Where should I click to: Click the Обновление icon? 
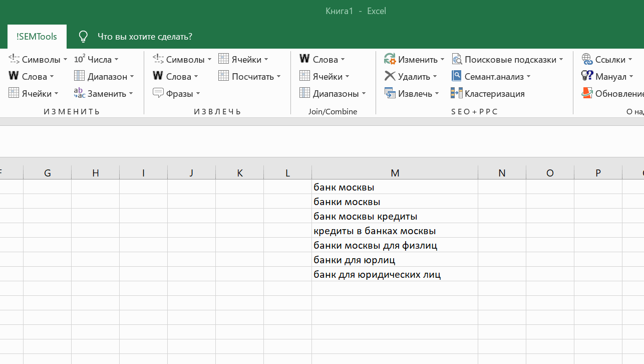click(587, 93)
